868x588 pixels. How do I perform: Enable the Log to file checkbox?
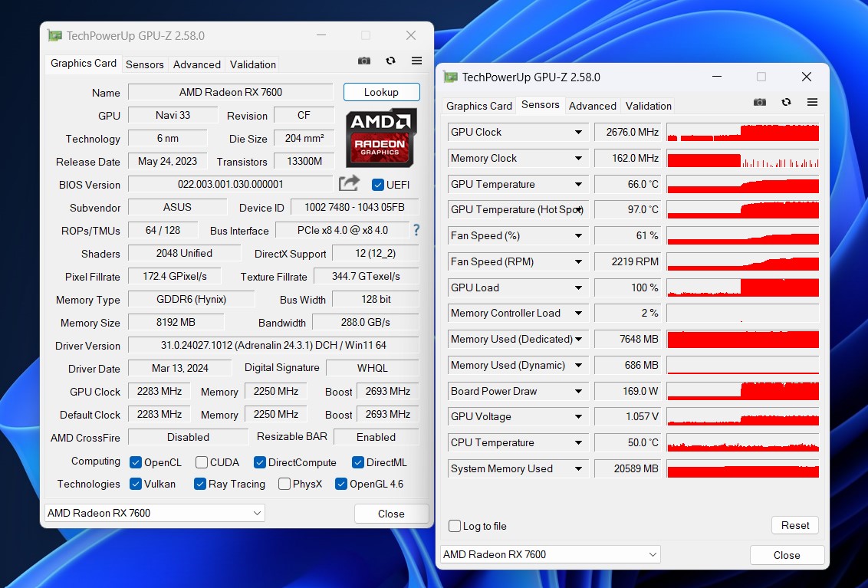[455, 526]
